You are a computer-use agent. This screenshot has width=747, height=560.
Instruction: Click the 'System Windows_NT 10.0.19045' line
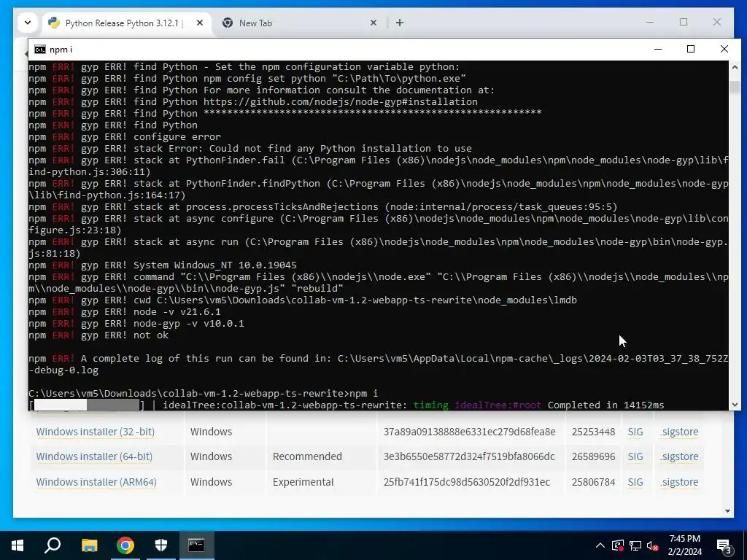pos(163,265)
